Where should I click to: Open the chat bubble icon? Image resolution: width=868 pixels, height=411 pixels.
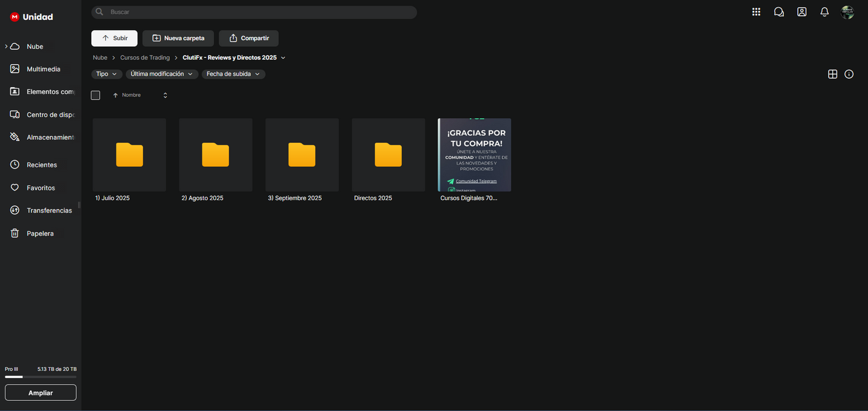pos(779,12)
